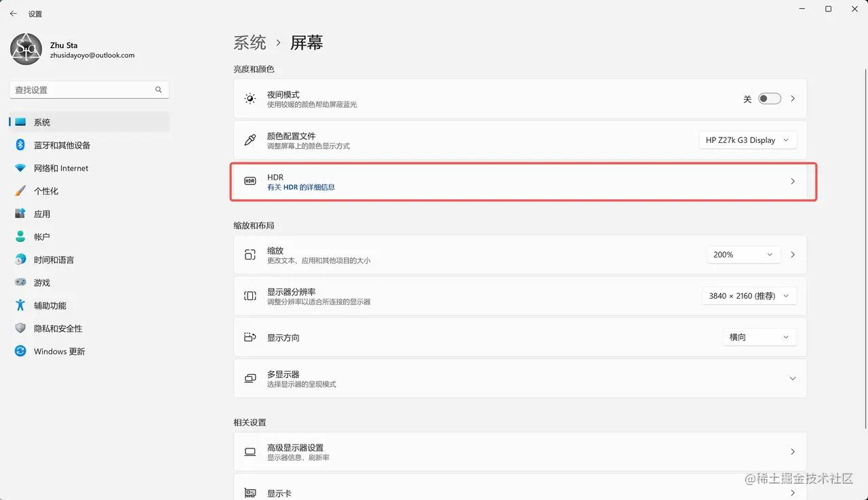Click 系统 in the breadcrumb
This screenshot has height=500, width=868.
click(250, 42)
